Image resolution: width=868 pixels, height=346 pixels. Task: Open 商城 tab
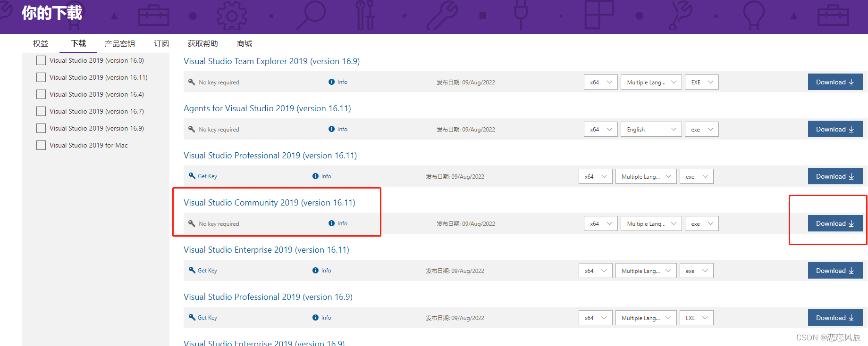pos(244,43)
